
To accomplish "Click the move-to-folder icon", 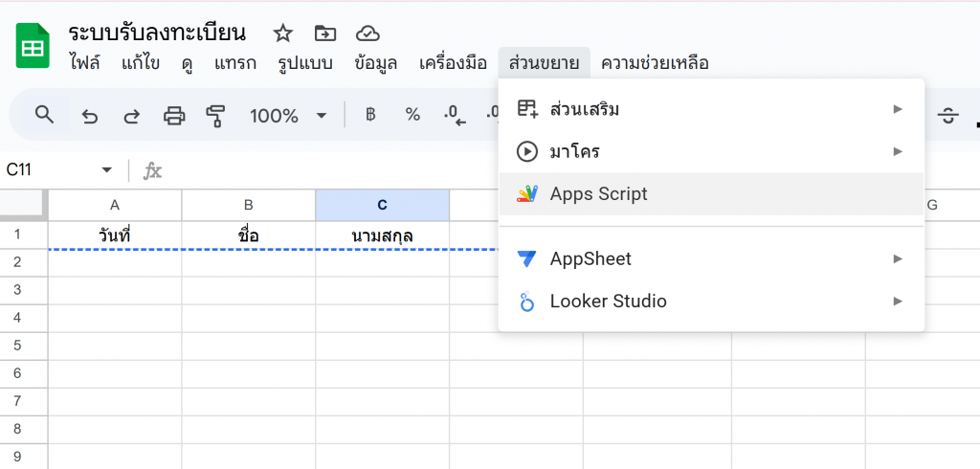I will [325, 33].
